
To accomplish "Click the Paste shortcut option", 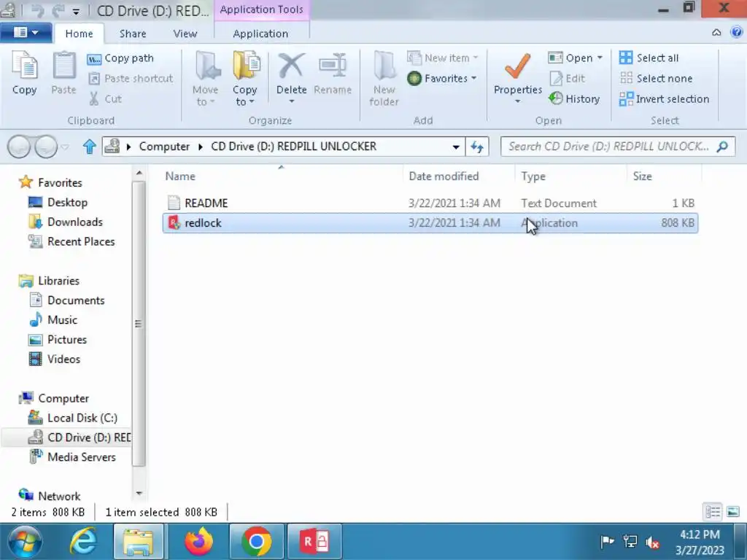I will 131,79.
